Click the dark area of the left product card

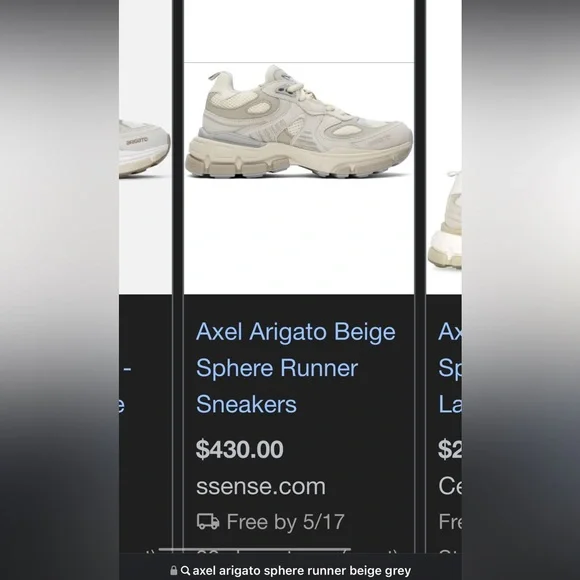click(x=145, y=424)
